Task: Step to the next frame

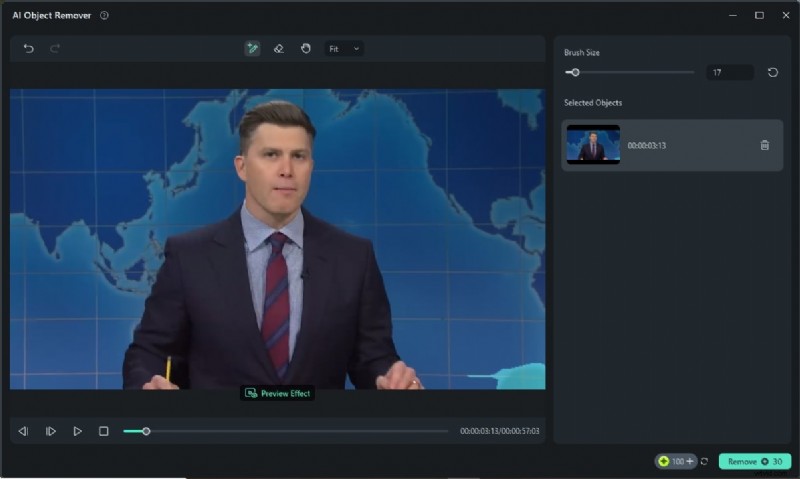Action: [x=50, y=431]
